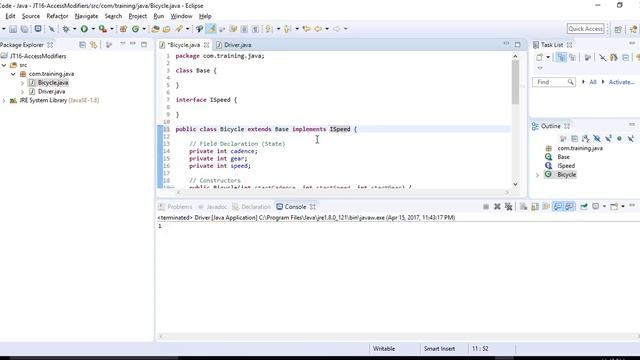Run the program with the green Run icon
Viewport: 640px width, 360px height.
click(x=84, y=29)
